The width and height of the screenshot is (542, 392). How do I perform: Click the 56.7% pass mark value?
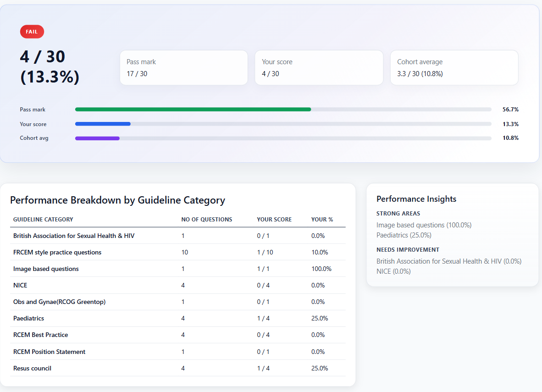(x=510, y=109)
